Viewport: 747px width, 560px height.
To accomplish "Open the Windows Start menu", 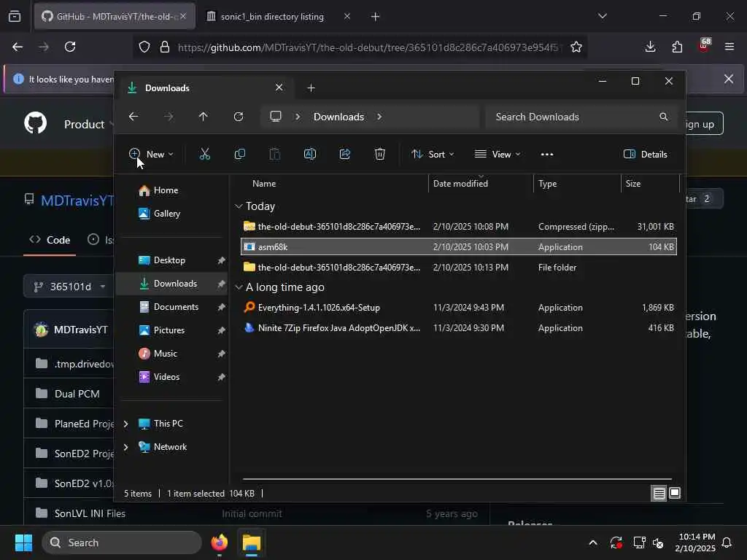I will 23,542.
